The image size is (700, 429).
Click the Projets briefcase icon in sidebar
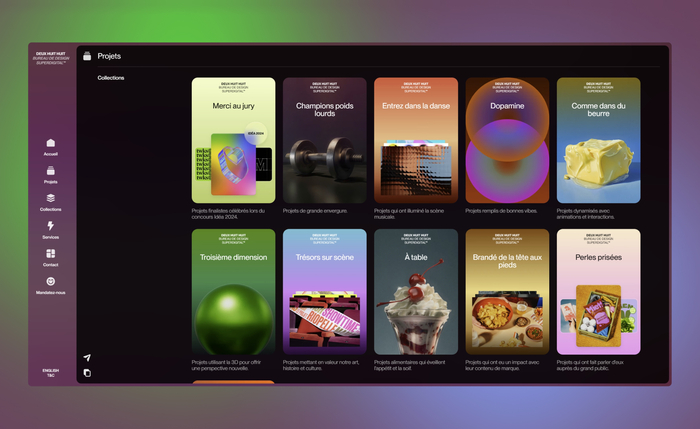point(50,171)
